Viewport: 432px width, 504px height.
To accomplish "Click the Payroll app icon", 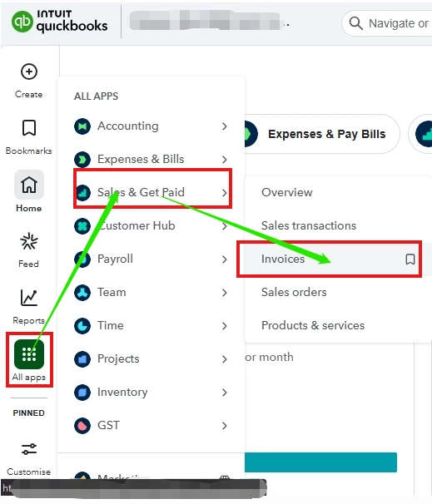I will click(x=82, y=259).
